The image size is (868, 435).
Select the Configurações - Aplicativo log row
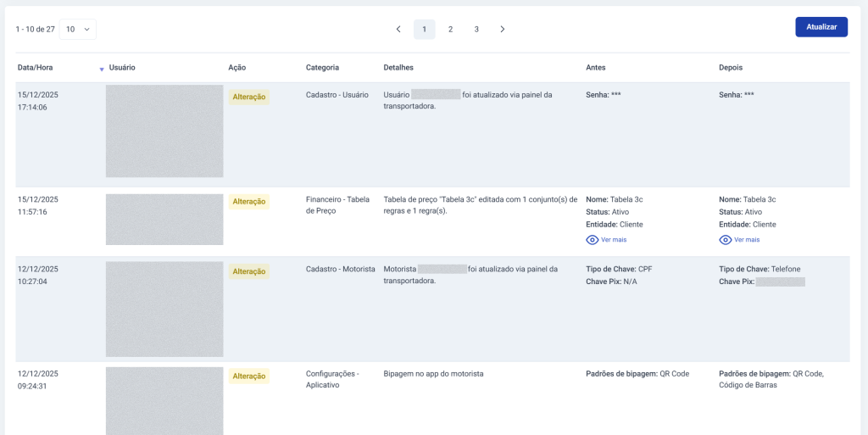[x=332, y=379]
